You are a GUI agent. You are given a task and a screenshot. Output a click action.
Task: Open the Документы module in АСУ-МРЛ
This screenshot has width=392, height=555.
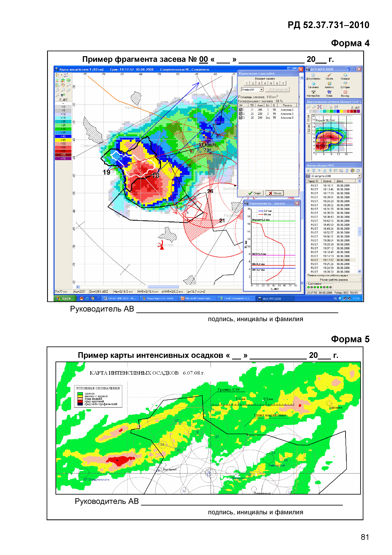point(313,77)
